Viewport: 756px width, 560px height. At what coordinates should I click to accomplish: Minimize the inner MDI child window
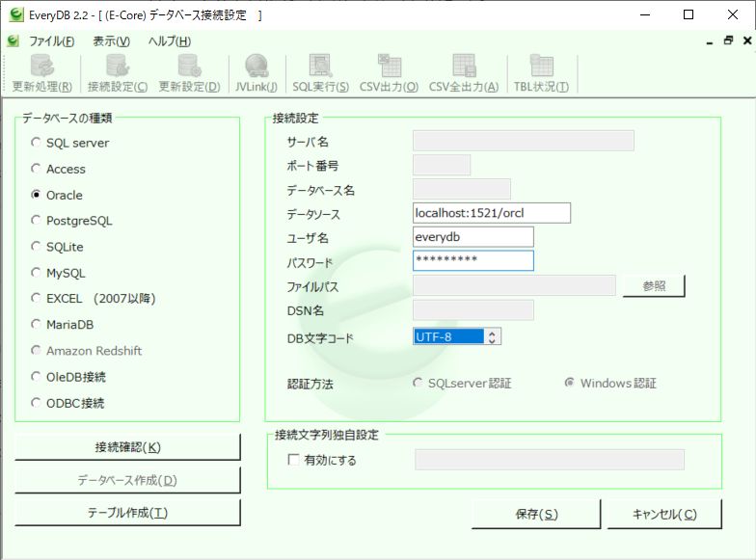(710, 41)
